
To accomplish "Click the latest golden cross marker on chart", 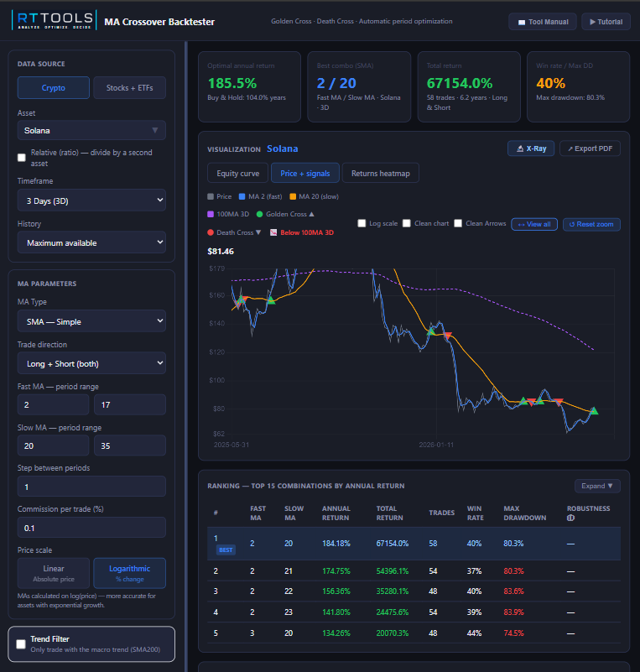I will pos(594,411).
